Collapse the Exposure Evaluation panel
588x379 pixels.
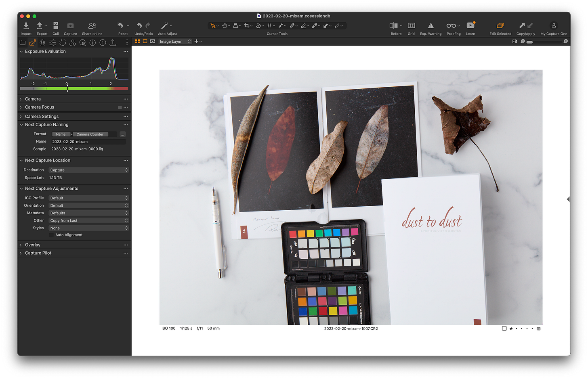pyautogui.click(x=21, y=52)
